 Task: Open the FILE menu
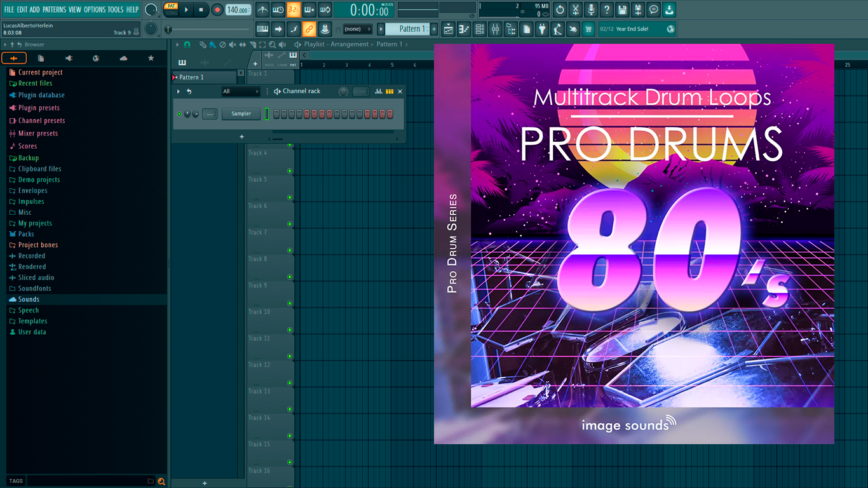(10, 10)
